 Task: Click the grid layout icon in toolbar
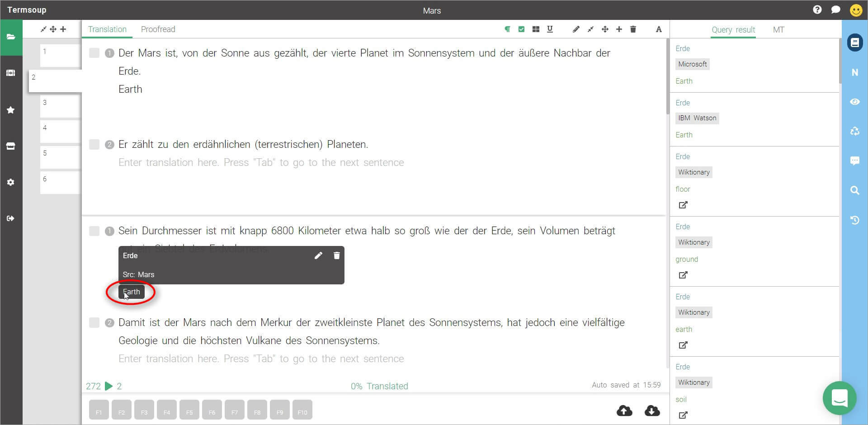pos(536,29)
